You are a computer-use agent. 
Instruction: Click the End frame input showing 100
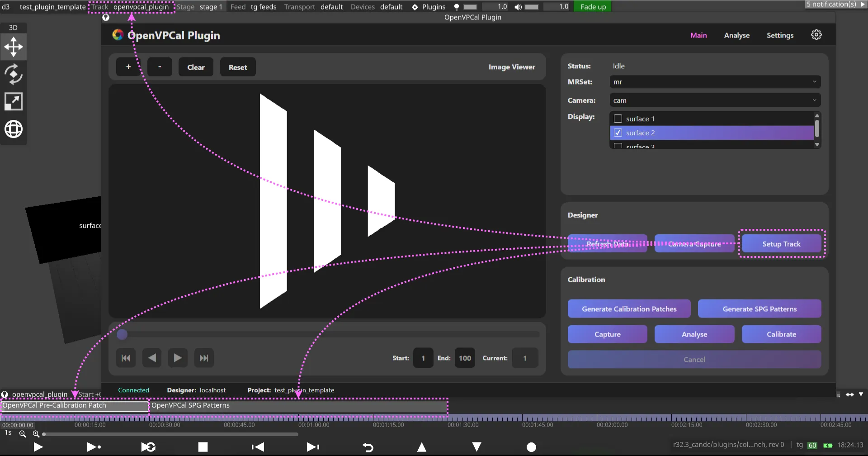point(465,358)
